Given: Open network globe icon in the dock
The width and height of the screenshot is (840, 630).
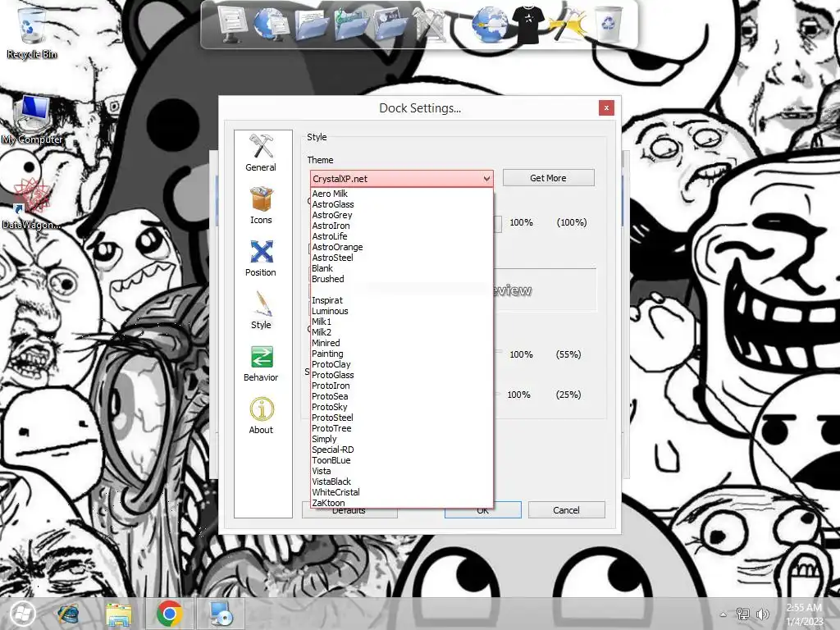Looking at the screenshot, I should click(x=271, y=24).
